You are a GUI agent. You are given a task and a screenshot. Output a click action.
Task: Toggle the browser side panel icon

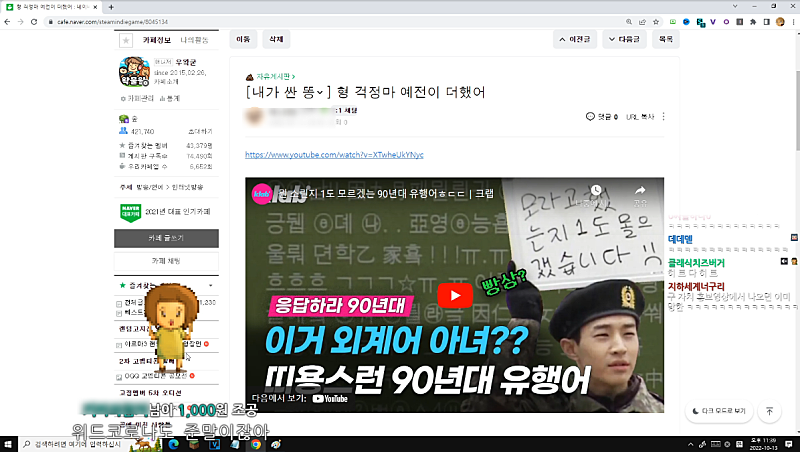coord(766,22)
